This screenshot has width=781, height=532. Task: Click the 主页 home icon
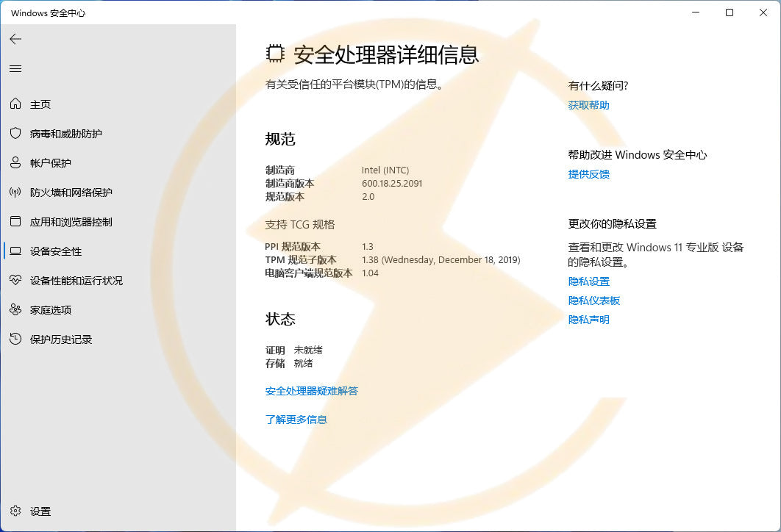pyautogui.click(x=15, y=104)
